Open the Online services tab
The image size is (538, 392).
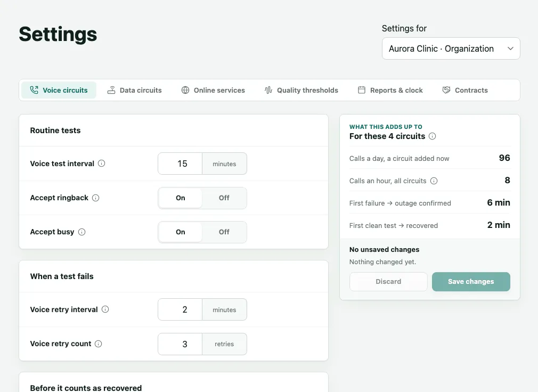pos(213,90)
